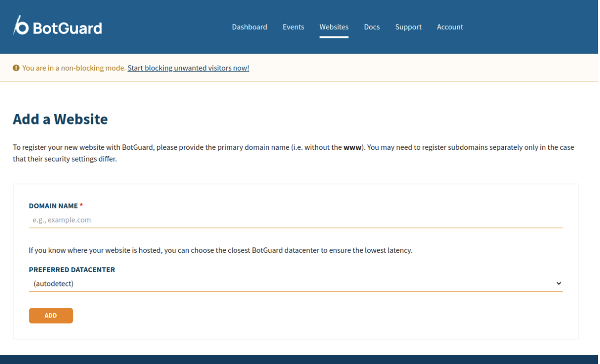Image resolution: width=600 pixels, height=364 pixels.
Task: Click 'Start blocking unwanted visitors now!' link
Action: point(188,68)
